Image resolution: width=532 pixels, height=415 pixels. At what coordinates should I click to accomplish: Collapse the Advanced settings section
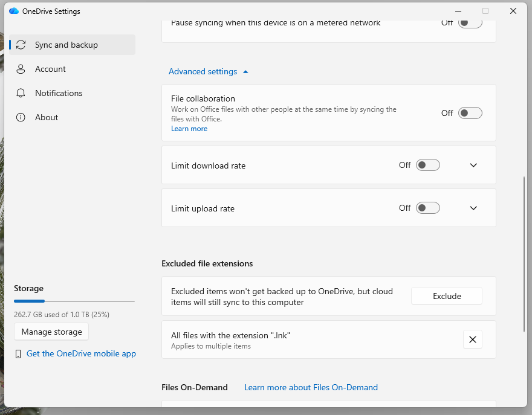point(209,71)
